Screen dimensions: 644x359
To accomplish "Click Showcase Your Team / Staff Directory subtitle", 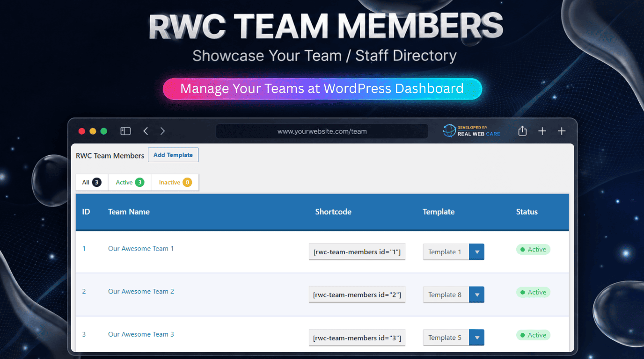I will 324,56.
